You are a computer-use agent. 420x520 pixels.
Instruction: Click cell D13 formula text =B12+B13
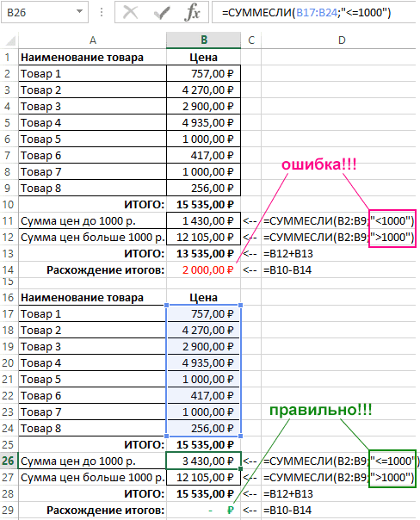[x=288, y=254]
